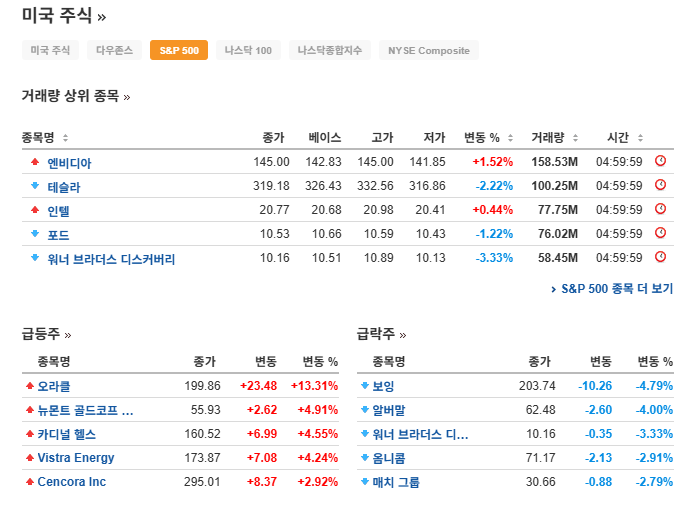Screen dimensions: 690x510
Task: Click the clock icon in 엔비디아 row
Action: [x=661, y=161]
